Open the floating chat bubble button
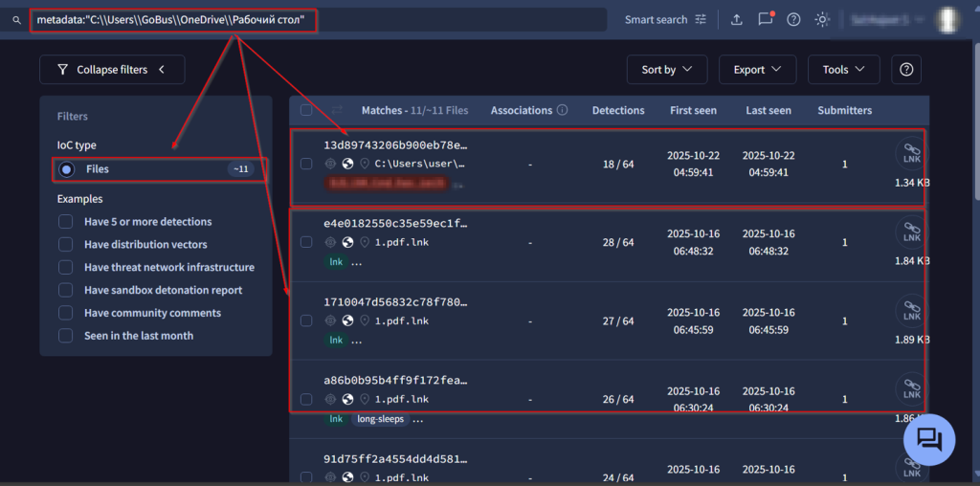This screenshot has height=486, width=980. [x=928, y=440]
